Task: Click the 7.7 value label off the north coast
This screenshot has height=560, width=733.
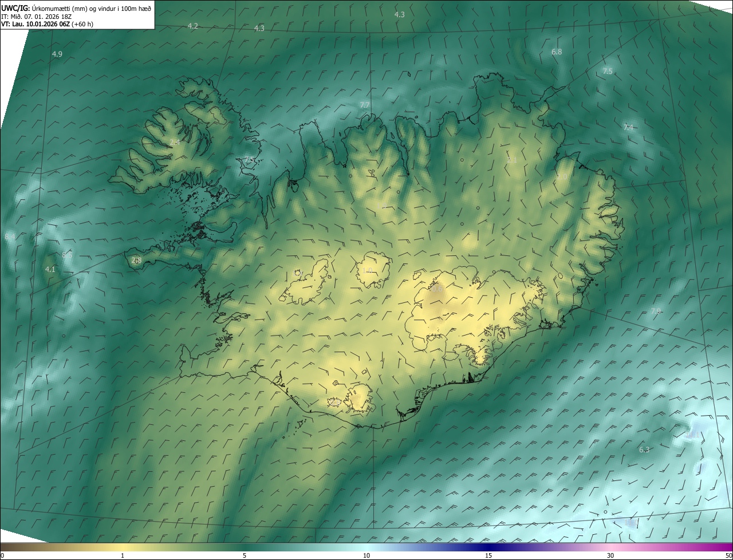Action: (x=364, y=105)
